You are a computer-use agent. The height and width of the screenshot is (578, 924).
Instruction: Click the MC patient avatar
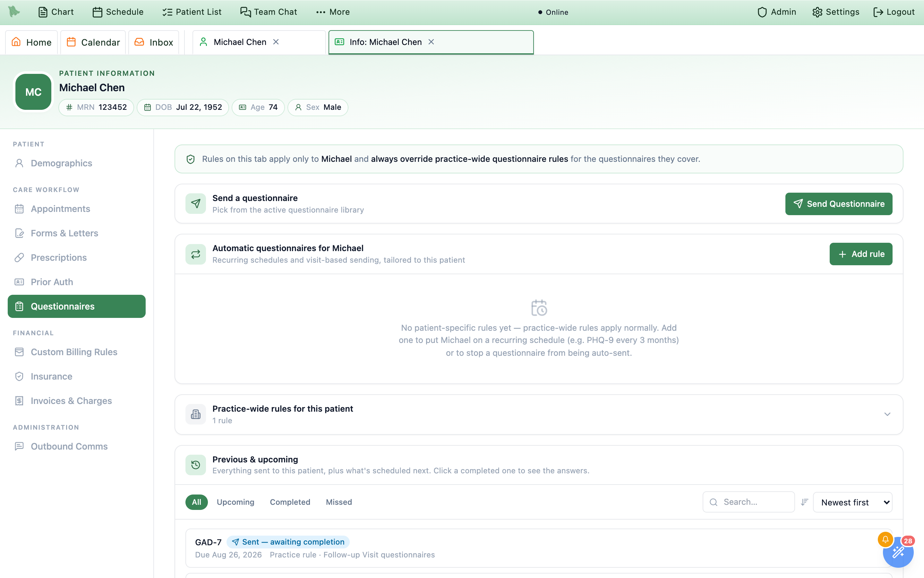coord(33,92)
